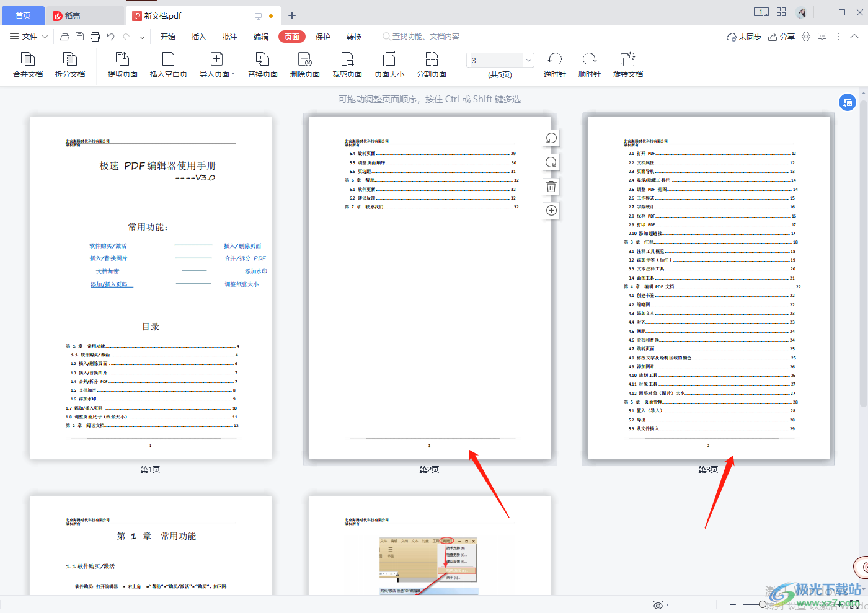This screenshot has width=868, height=613.
Task: Select the 第3页 page thumbnail
Action: [709, 288]
